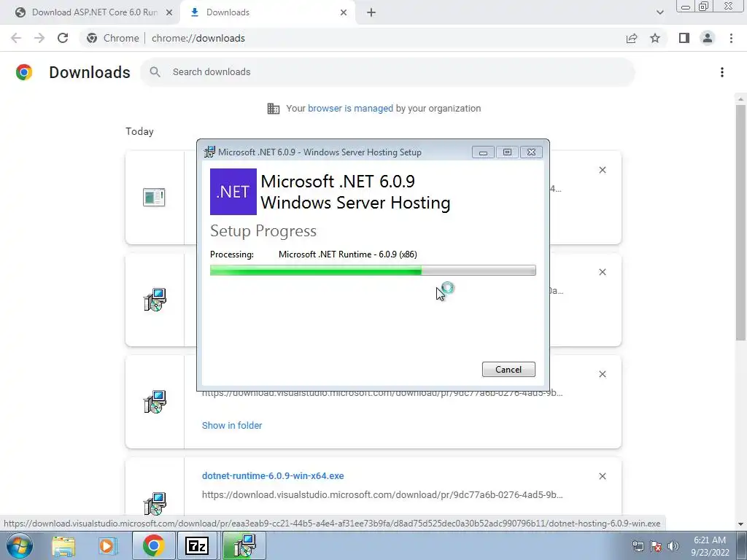Reload the Downloads page
This screenshot has height=560, width=747.
pos(63,38)
